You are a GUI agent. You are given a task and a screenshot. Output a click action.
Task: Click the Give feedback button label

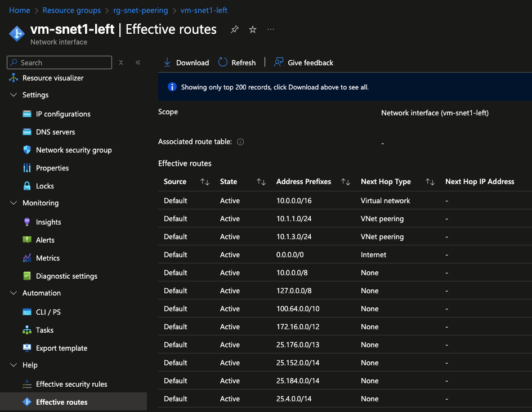click(x=310, y=62)
